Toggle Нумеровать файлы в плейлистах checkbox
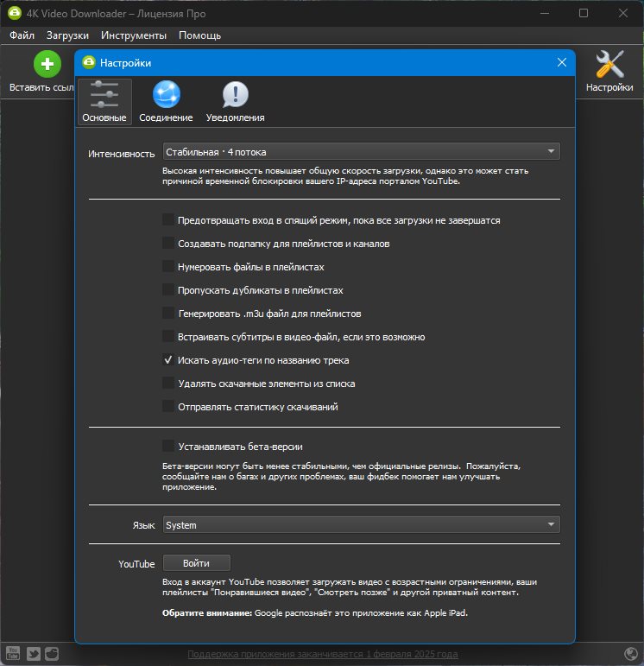 (168, 266)
